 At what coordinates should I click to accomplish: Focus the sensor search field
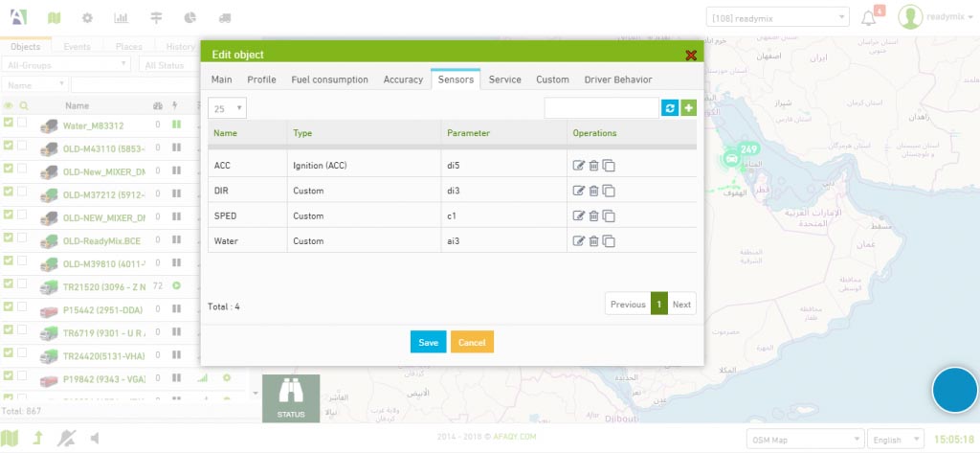601,107
